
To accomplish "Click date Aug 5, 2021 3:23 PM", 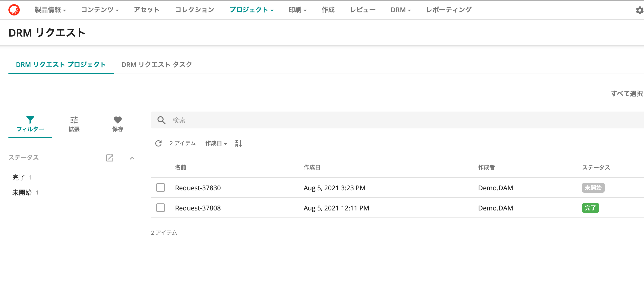I will (334, 188).
